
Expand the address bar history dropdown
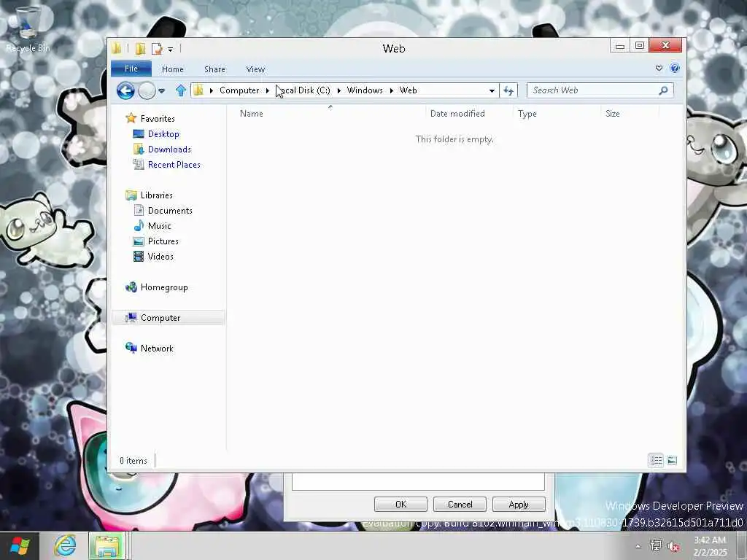[492, 90]
